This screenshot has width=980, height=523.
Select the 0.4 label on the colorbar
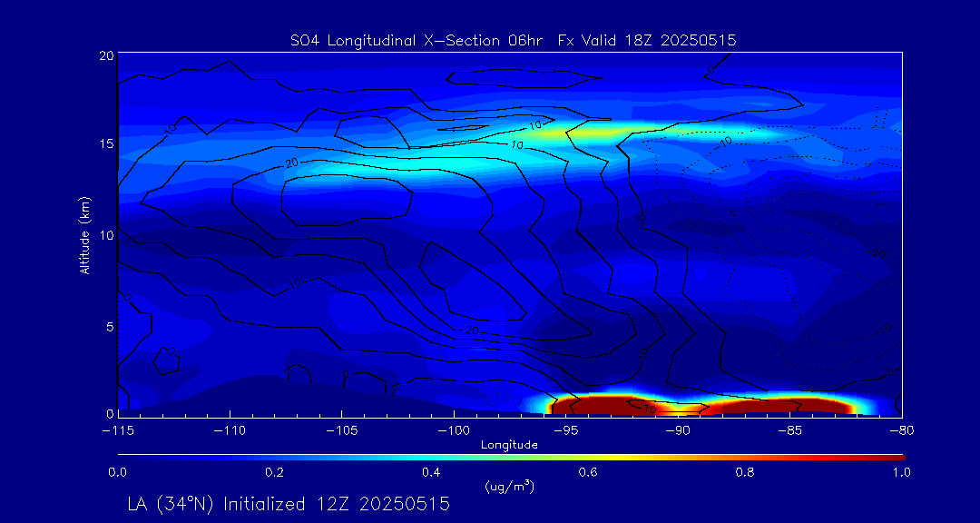coord(431,472)
